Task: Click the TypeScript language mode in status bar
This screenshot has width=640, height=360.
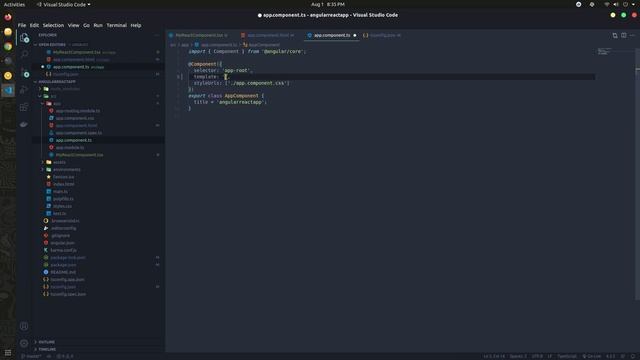Action: pos(567,356)
